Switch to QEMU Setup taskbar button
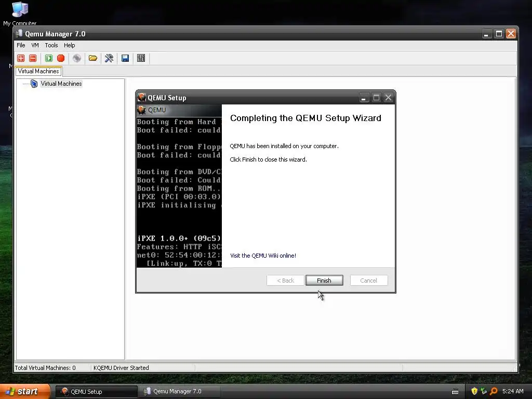 coord(96,392)
